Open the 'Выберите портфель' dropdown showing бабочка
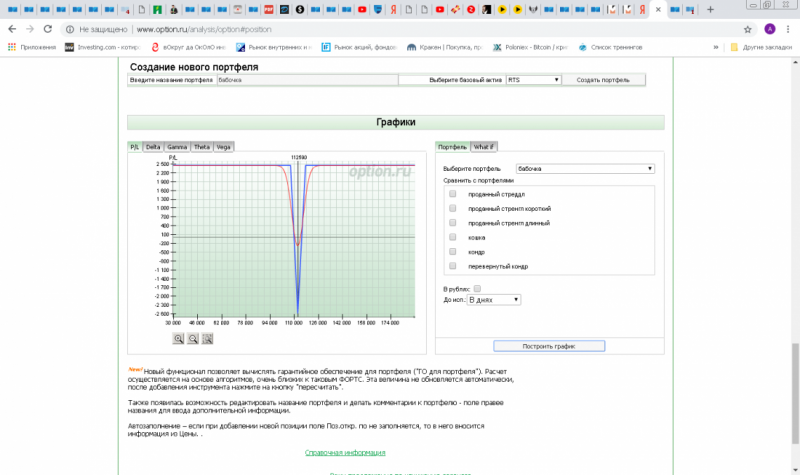 point(585,169)
